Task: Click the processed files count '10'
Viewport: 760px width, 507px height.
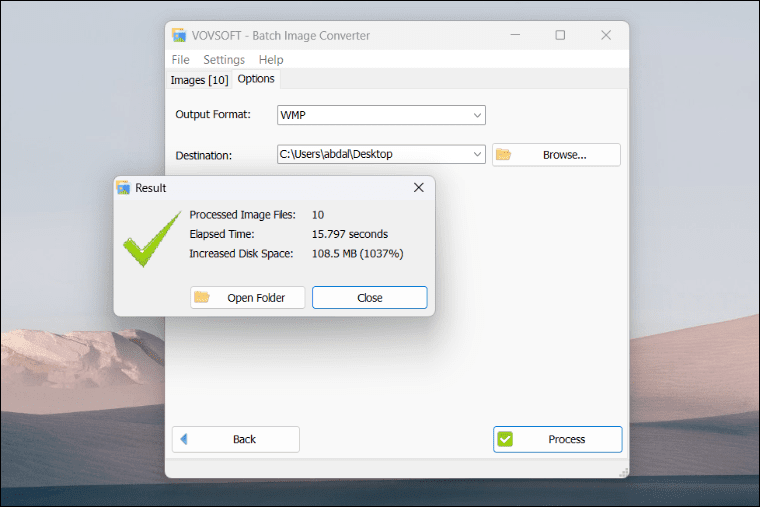Action: point(318,215)
